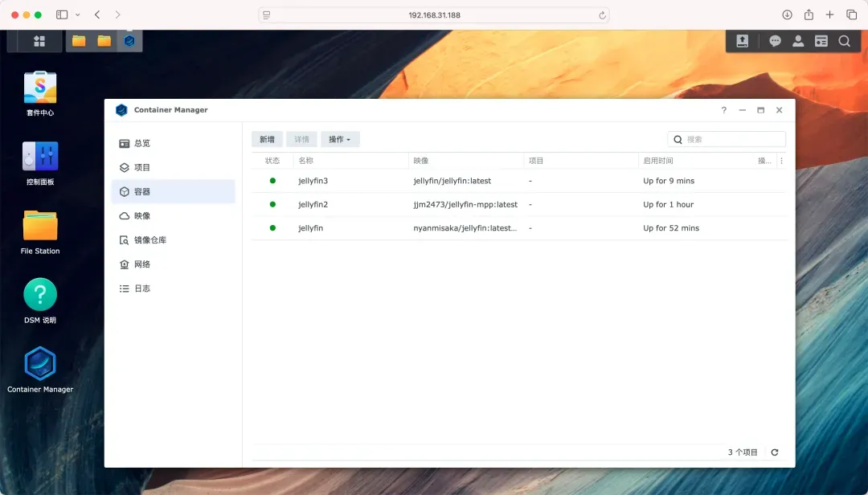Select the jellyfin2 container name

tap(313, 204)
